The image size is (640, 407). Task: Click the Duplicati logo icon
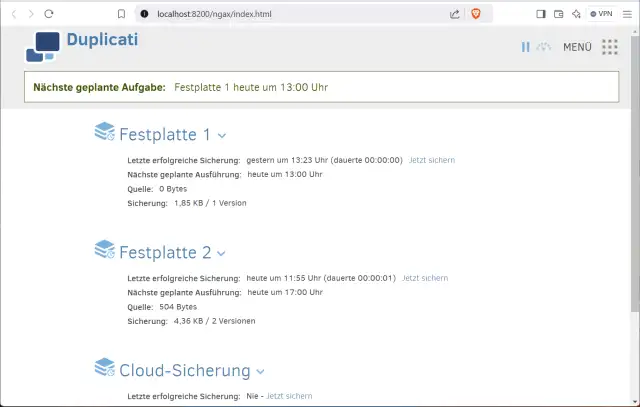[x=43, y=46]
